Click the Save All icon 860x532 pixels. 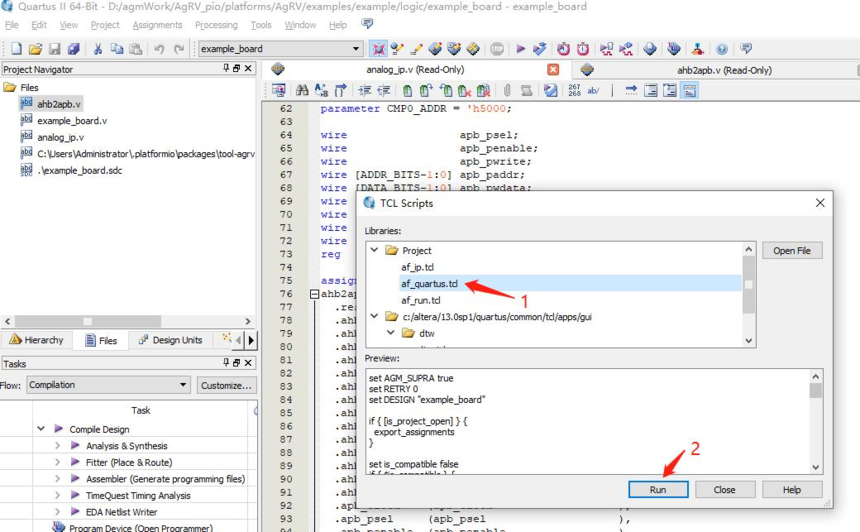tap(73, 49)
